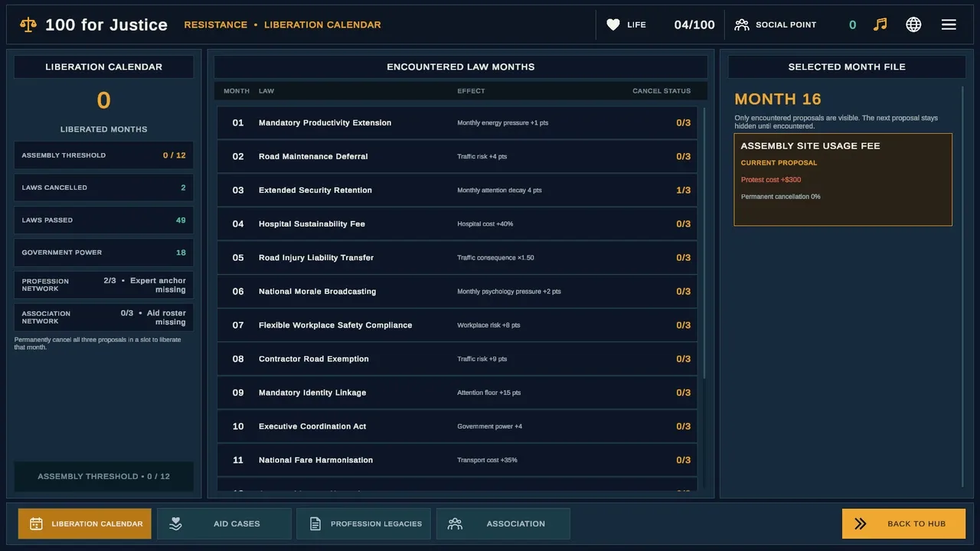Select Road Injury Liability Transfer row
980x551 pixels.
click(x=457, y=257)
